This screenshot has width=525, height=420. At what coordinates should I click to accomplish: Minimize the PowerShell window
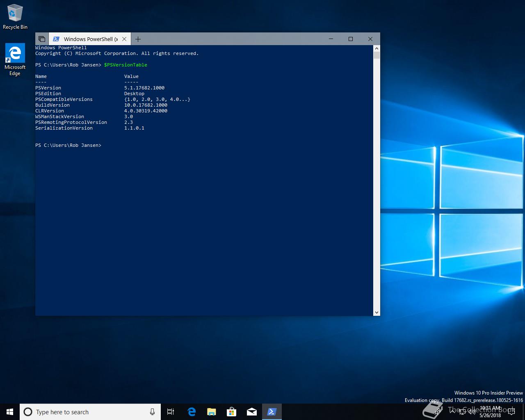point(331,39)
